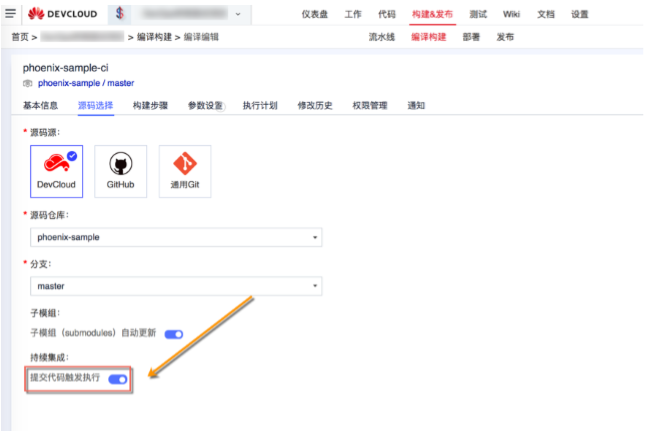Switch to the 基本信息 tab

pos(40,106)
